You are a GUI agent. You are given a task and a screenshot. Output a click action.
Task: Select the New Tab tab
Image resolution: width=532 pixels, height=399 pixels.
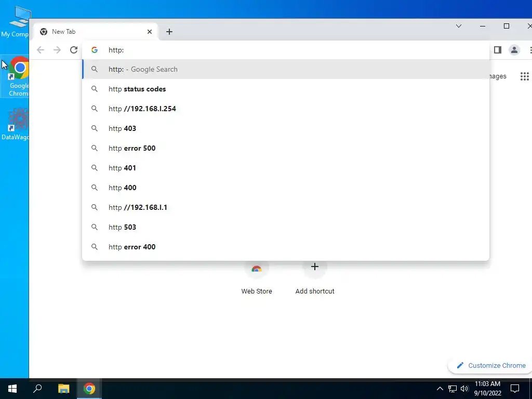coord(96,32)
